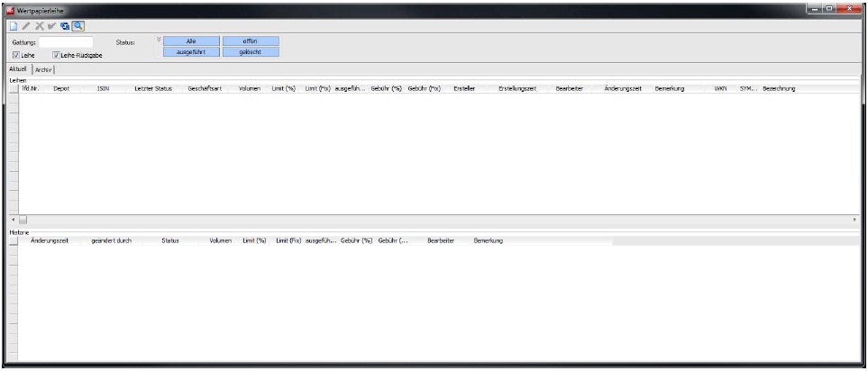Screen dimensions: 868x371
Task: Click Limit (Fix) header in Leihen table
Action: coord(318,88)
